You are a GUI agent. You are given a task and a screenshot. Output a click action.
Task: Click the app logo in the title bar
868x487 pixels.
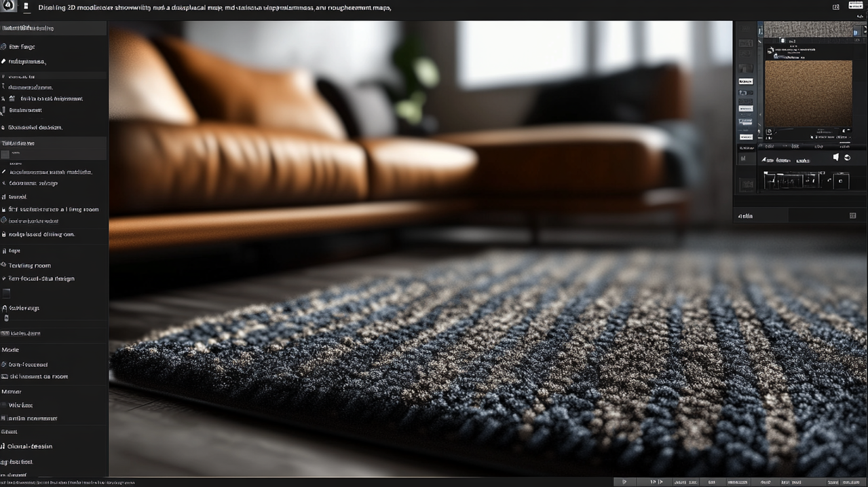7,7
